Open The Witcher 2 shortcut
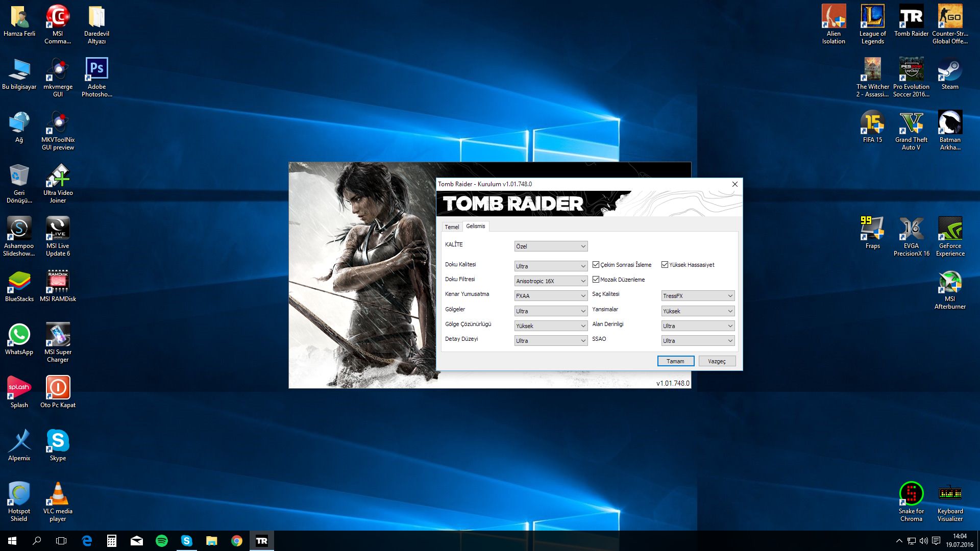Viewport: 980px width, 551px height. pos(872,77)
